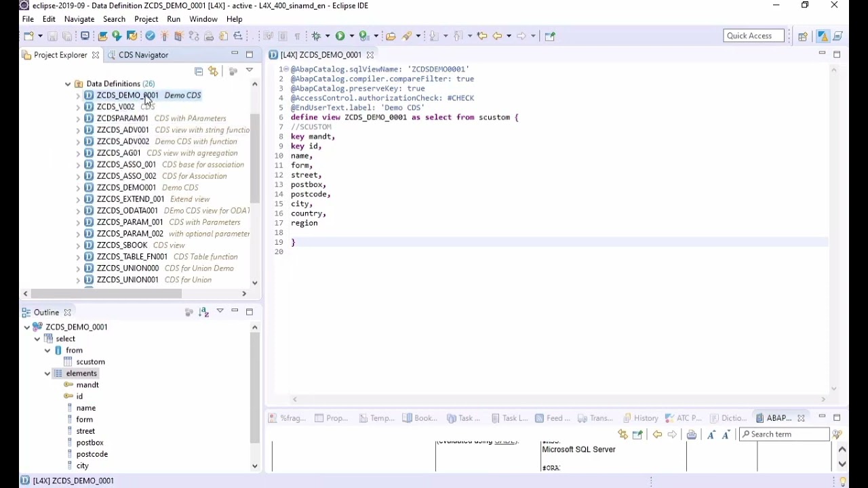Click scroll down arrow in ABAP help view
The width and height of the screenshot is (868, 488).
pyautogui.click(x=842, y=464)
